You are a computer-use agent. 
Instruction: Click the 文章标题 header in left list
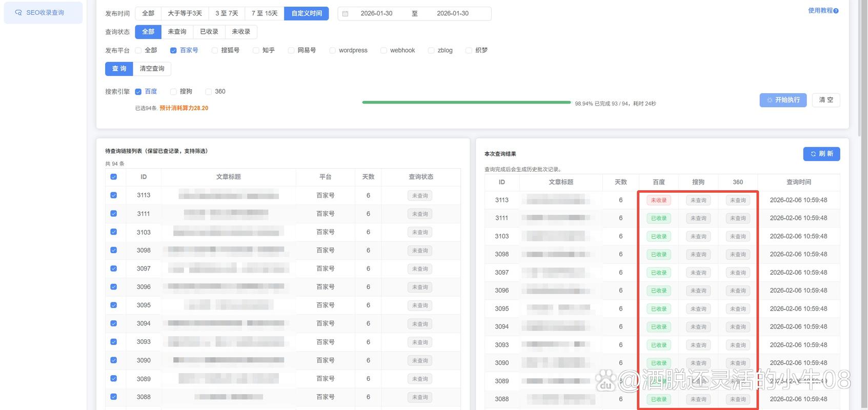229,177
